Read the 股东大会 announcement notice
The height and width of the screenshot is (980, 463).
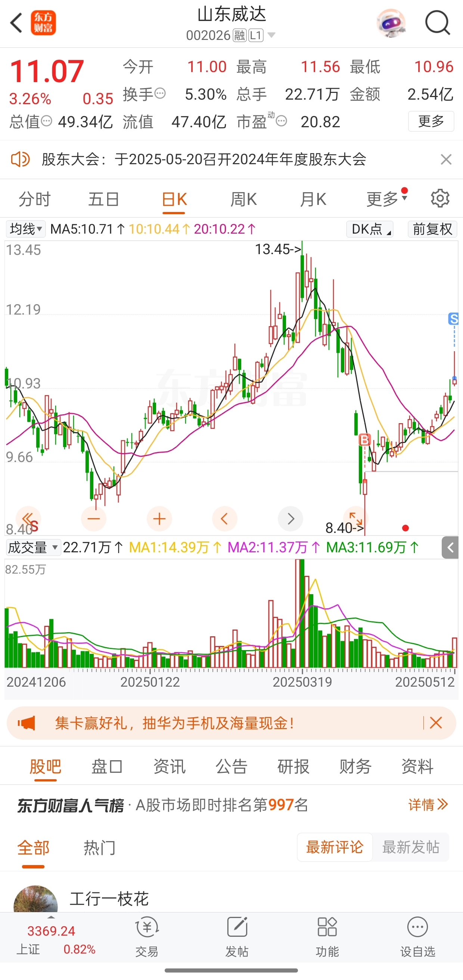click(x=204, y=159)
